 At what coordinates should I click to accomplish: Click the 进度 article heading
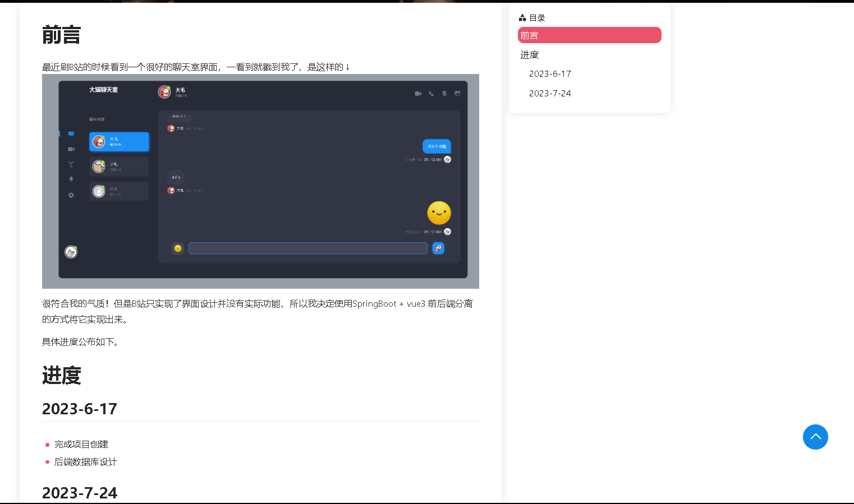pyautogui.click(x=62, y=375)
